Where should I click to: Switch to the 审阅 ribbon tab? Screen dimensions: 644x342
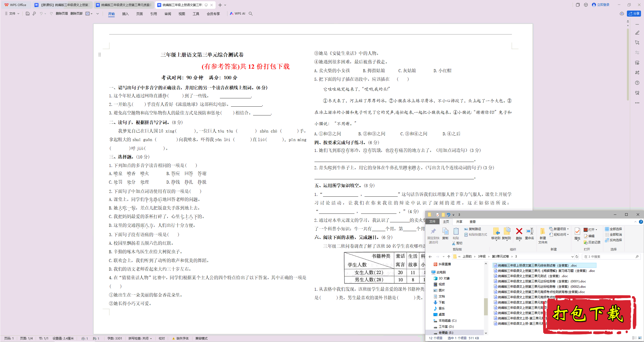coord(168,14)
